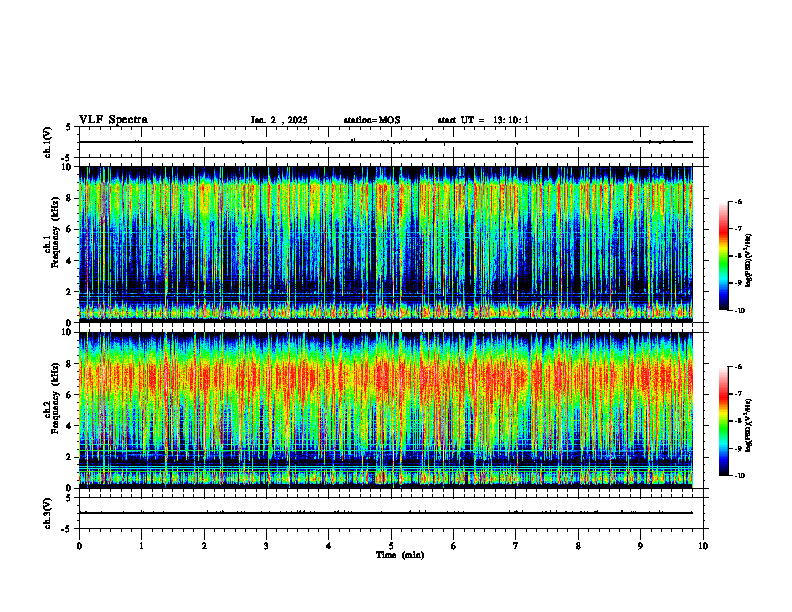This screenshot has width=792, height=612.
Task: Click the ch.3 voltage waveform trace
Action: click(x=386, y=513)
